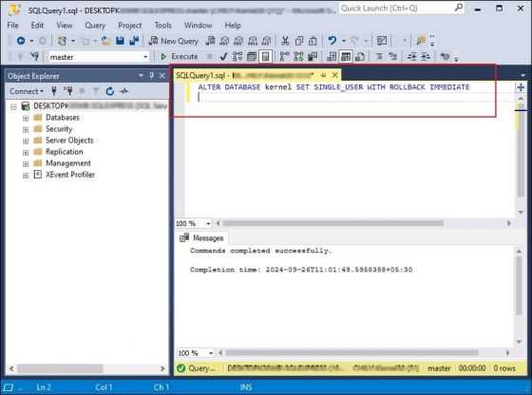Click the Undo arrow icon
This screenshot has height=395, width=532.
pyautogui.click(x=332, y=41)
